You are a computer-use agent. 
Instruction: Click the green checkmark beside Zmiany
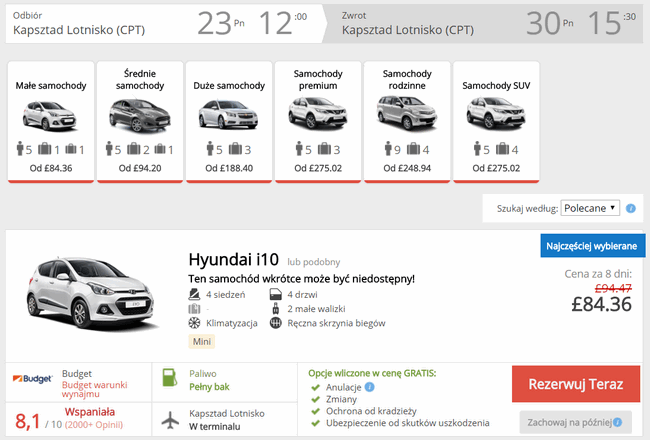(315, 399)
